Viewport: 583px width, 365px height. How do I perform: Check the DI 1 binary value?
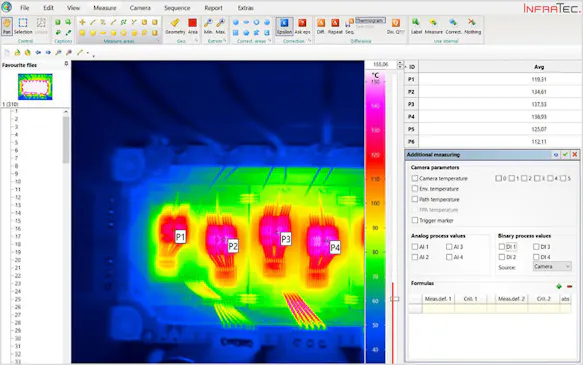pyautogui.click(x=502, y=246)
